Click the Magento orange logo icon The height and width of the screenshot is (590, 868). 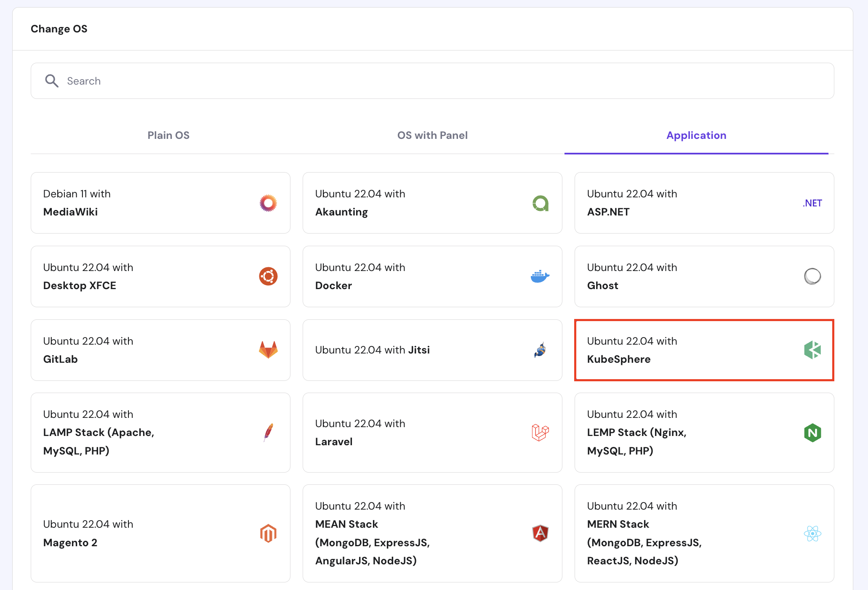[x=268, y=534]
